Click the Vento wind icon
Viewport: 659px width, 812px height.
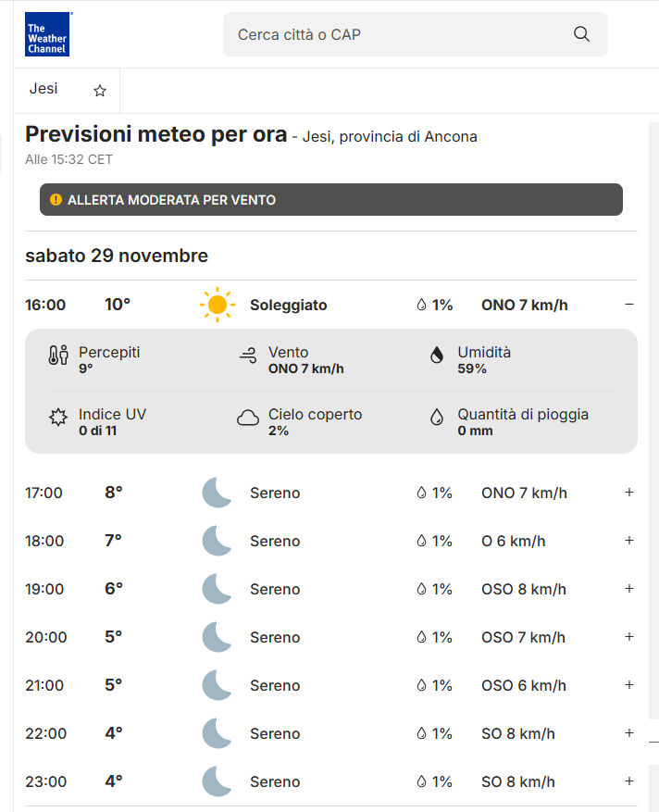click(x=248, y=356)
